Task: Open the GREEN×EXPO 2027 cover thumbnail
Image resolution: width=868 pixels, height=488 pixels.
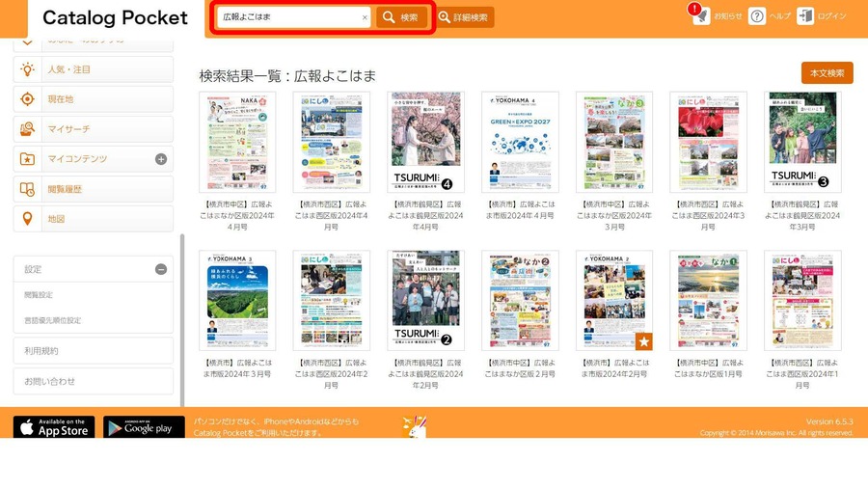Action: 520,142
